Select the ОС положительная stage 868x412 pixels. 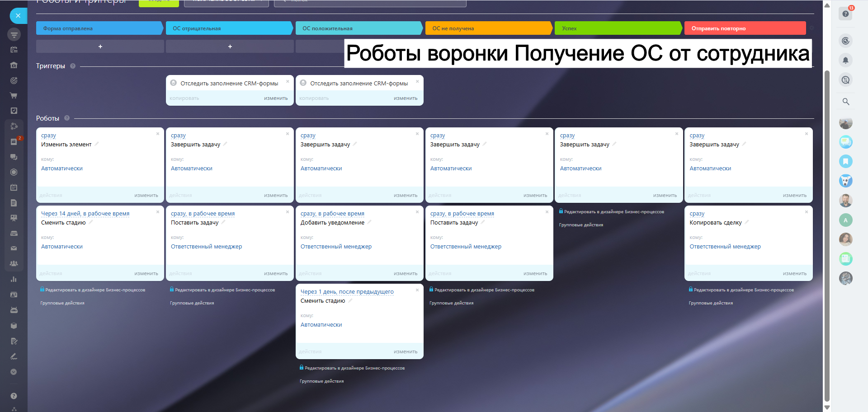pyautogui.click(x=359, y=28)
